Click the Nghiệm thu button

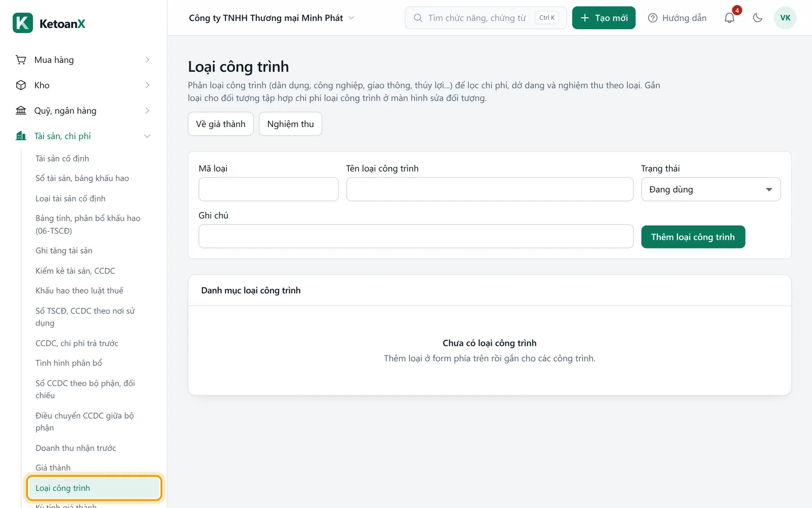coord(290,124)
